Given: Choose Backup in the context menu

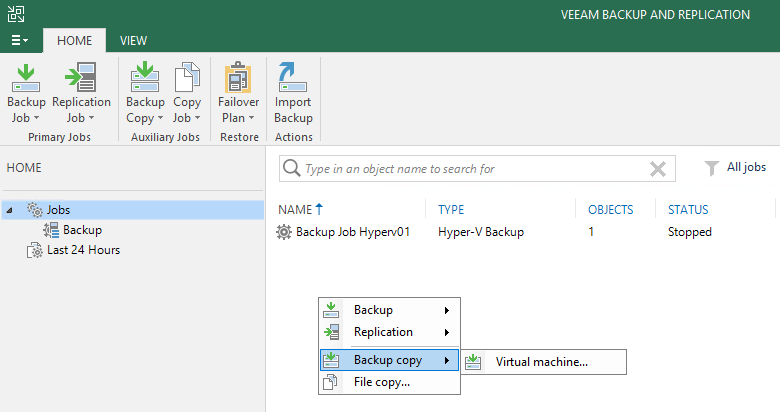Looking at the screenshot, I should pos(389,310).
